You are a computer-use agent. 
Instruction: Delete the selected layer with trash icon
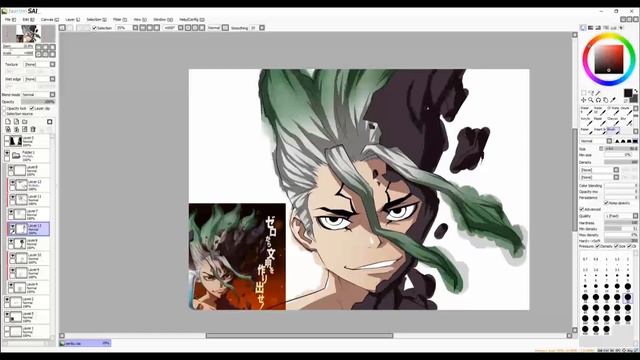point(33,129)
